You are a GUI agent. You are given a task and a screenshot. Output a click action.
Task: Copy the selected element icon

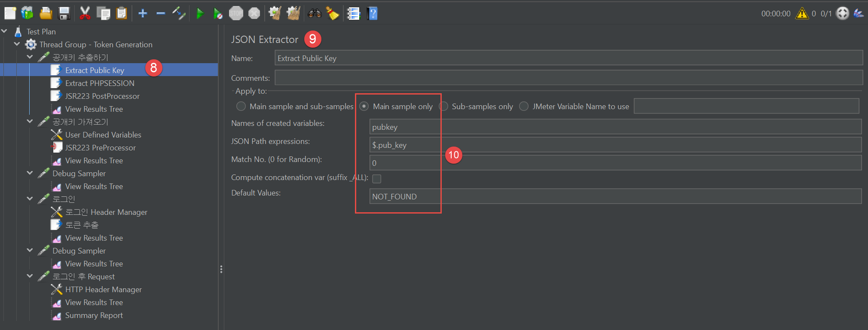(104, 13)
